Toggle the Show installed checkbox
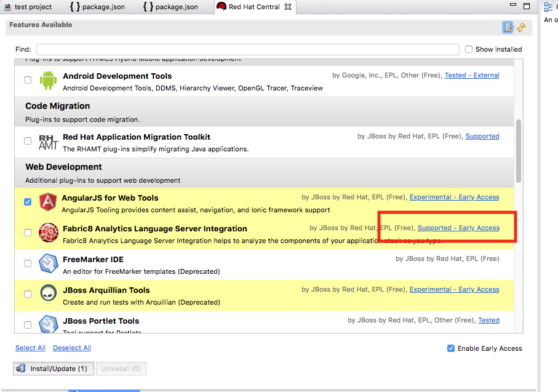Viewport: 558px width, 392px height. pos(469,49)
